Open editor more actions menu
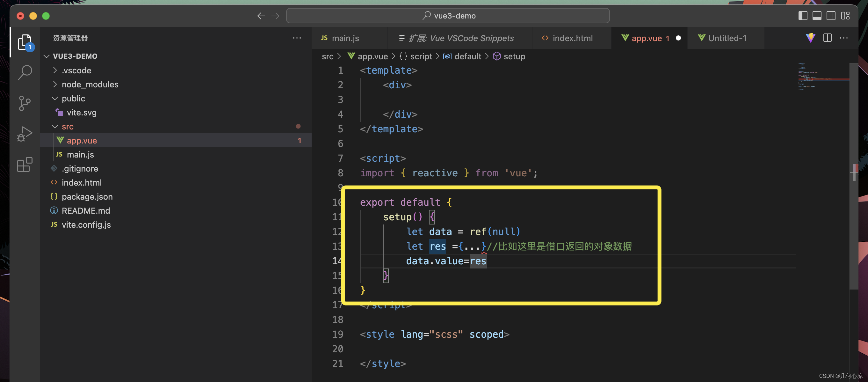Viewport: 868px width, 382px height. coord(844,38)
